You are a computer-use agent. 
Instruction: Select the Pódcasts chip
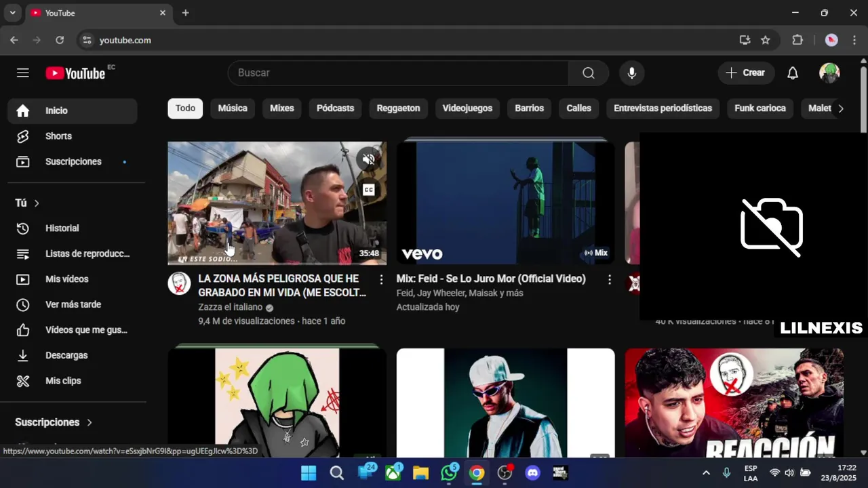335,108
